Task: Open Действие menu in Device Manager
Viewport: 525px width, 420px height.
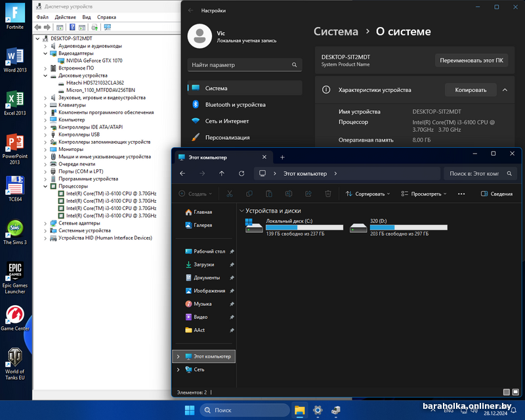Action: (x=65, y=17)
